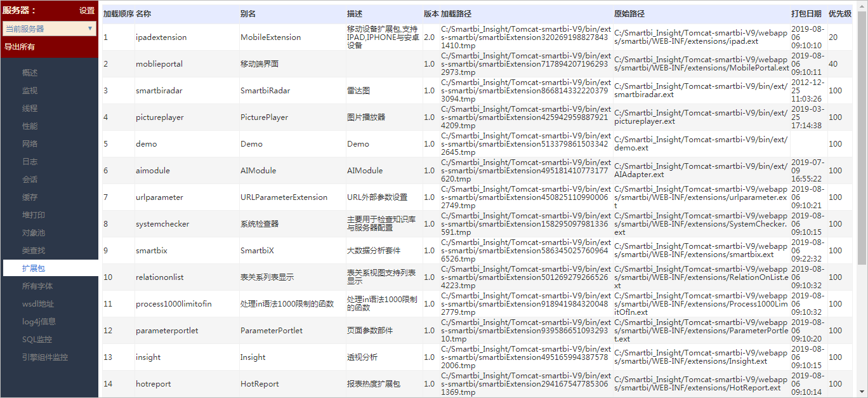Select log4j信息 in the sidebar
This screenshot has height=398, width=868.
tap(39, 322)
